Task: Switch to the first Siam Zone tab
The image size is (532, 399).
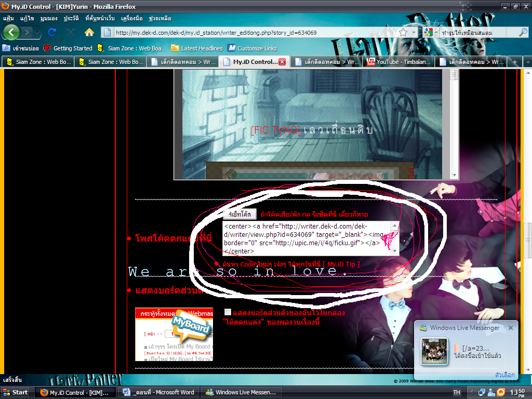Action: (x=38, y=62)
